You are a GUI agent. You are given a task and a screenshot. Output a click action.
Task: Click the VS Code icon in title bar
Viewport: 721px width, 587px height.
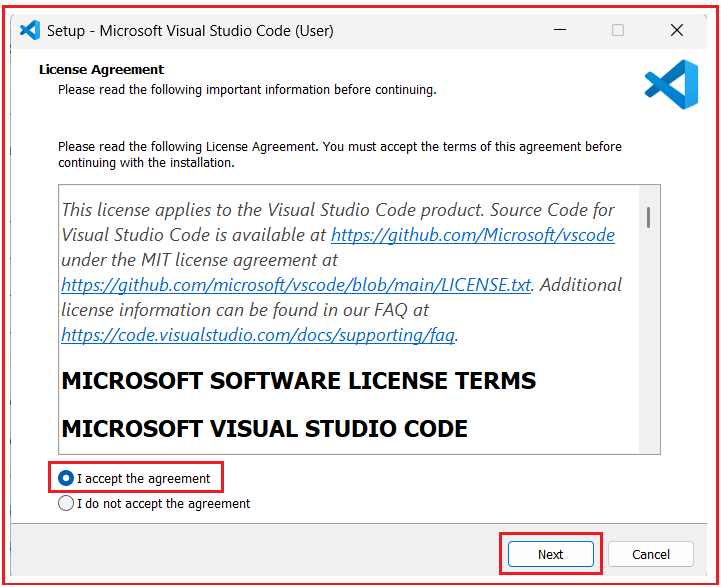(x=30, y=30)
